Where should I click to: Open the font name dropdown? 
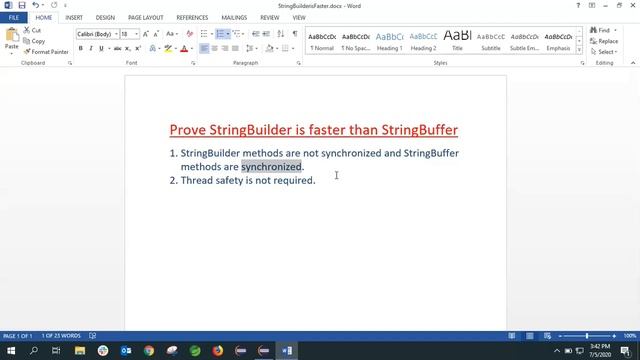pyautogui.click(x=116, y=34)
